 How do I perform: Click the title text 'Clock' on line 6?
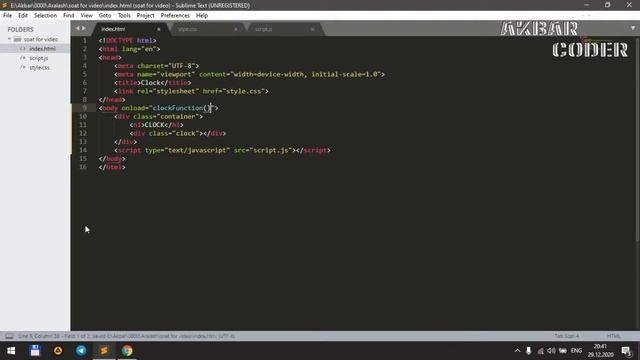tap(151, 83)
